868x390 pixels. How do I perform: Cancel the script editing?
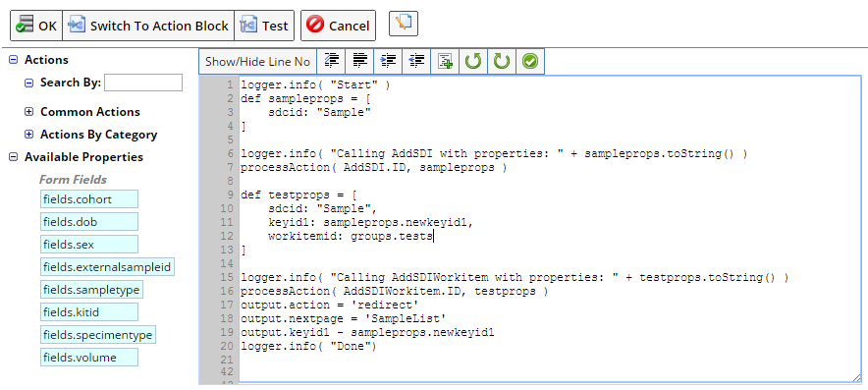(x=338, y=26)
